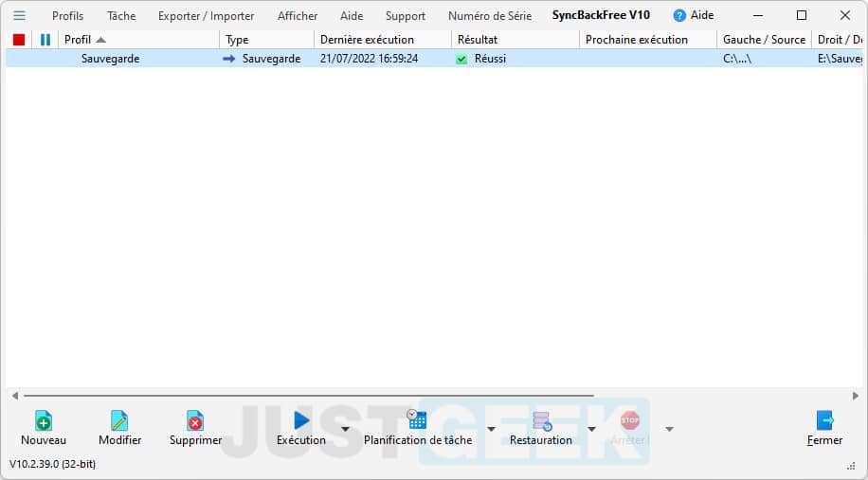868x480 pixels.
Task: Click the SyncBackFree V10 title text
Action: pyautogui.click(x=601, y=15)
